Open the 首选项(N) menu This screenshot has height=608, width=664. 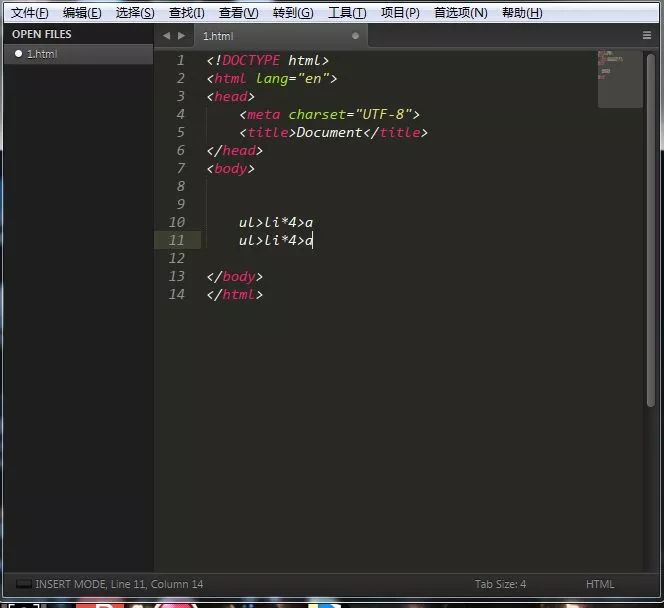pyautogui.click(x=460, y=13)
